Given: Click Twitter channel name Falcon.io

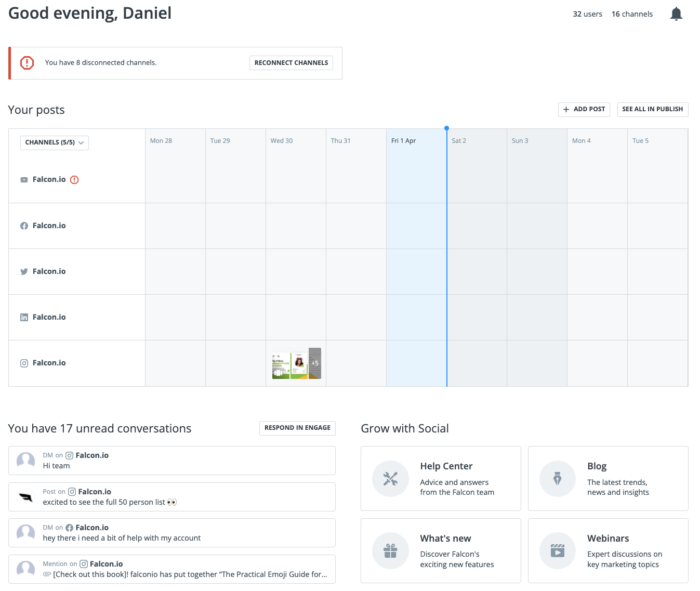Looking at the screenshot, I should point(49,271).
